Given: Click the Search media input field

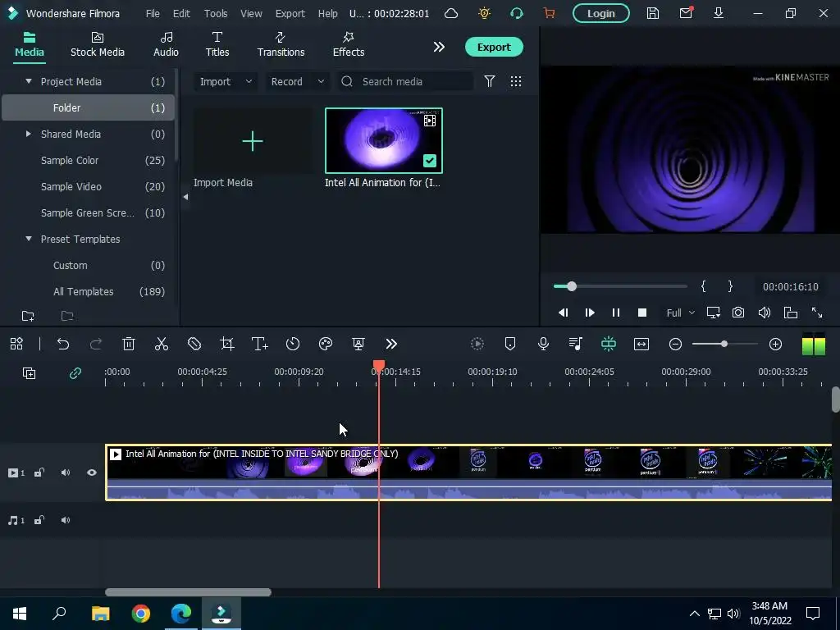Looking at the screenshot, I should tap(404, 81).
